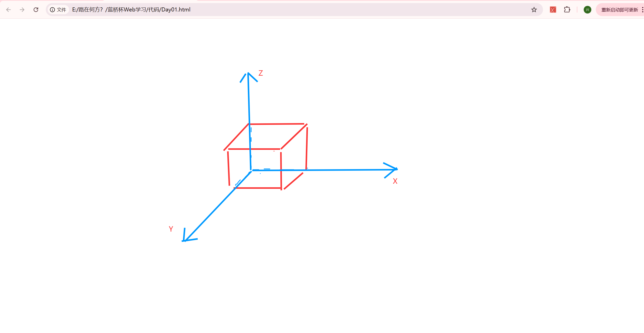Click the blue X axis arrowhead

(394, 169)
